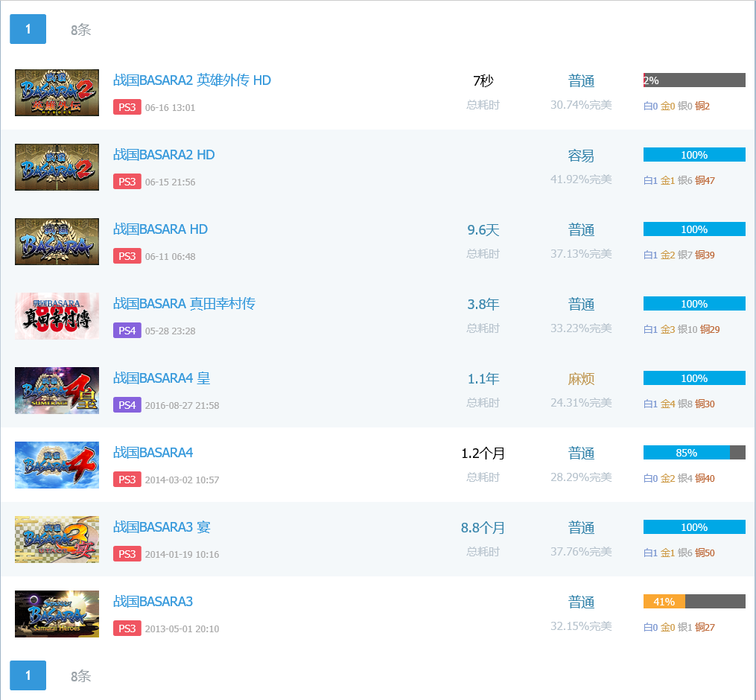756x700 pixels.
Task: Click the 战国BASARA4 皇 cover thumbnail
Action: click(x=57, y=390)
